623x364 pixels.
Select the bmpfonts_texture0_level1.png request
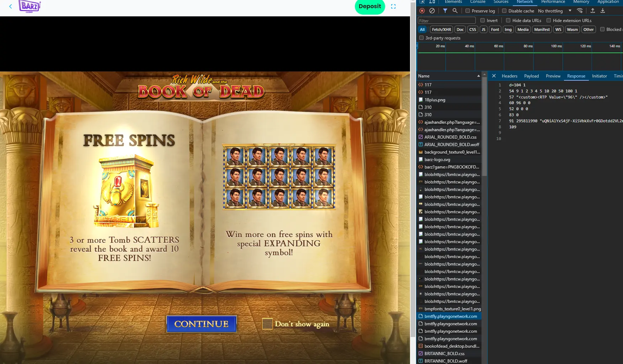(449, 309)
